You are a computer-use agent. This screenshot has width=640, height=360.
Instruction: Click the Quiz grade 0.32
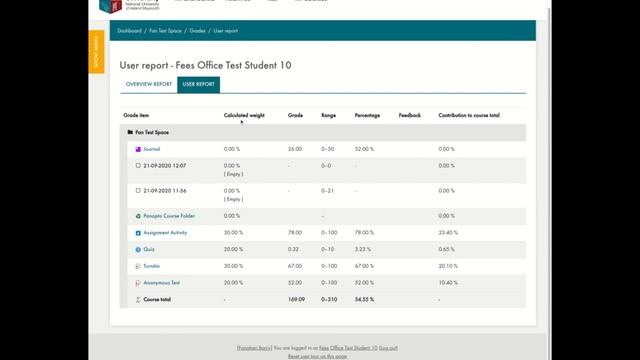pos(293,249)
